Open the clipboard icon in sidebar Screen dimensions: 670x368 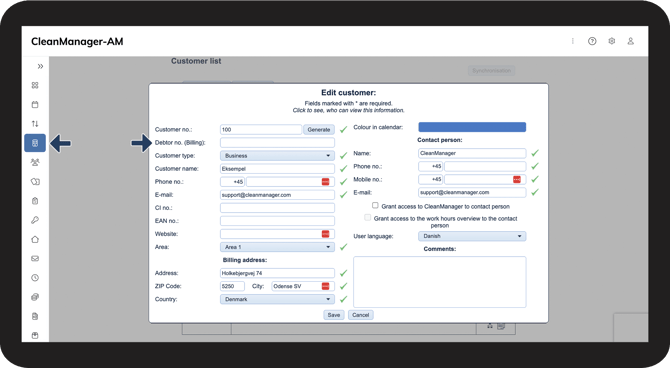[35, 201]
